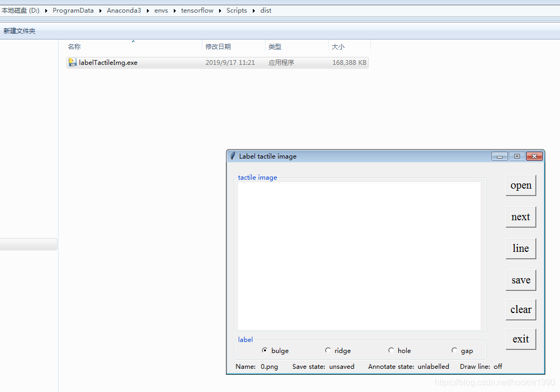Go to ProgramData folder in address bar
Viewport: 560px width, 392px height.
point(73,11)
